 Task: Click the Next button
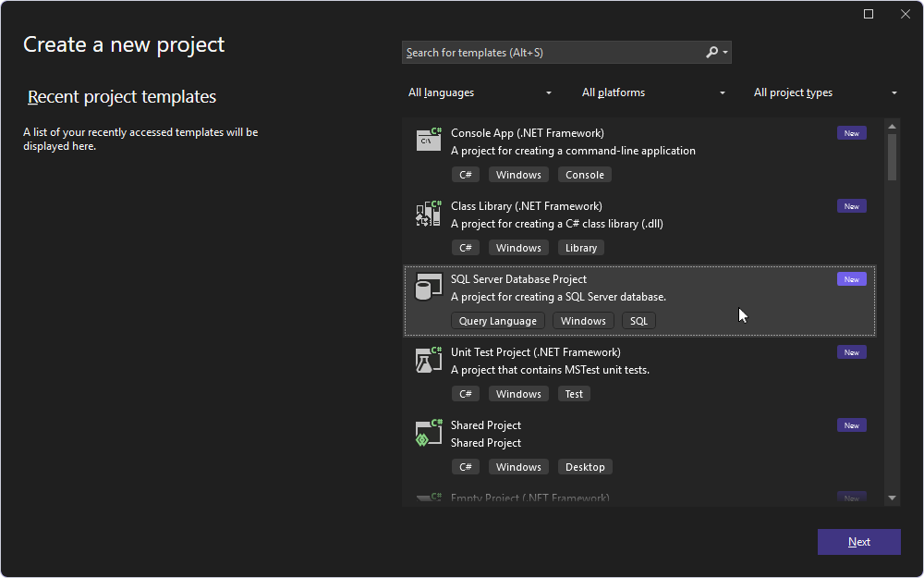858,542
